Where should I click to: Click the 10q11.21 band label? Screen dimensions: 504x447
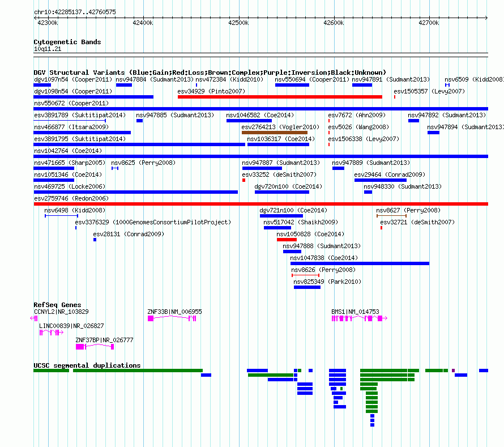click(x=47, y=49)
